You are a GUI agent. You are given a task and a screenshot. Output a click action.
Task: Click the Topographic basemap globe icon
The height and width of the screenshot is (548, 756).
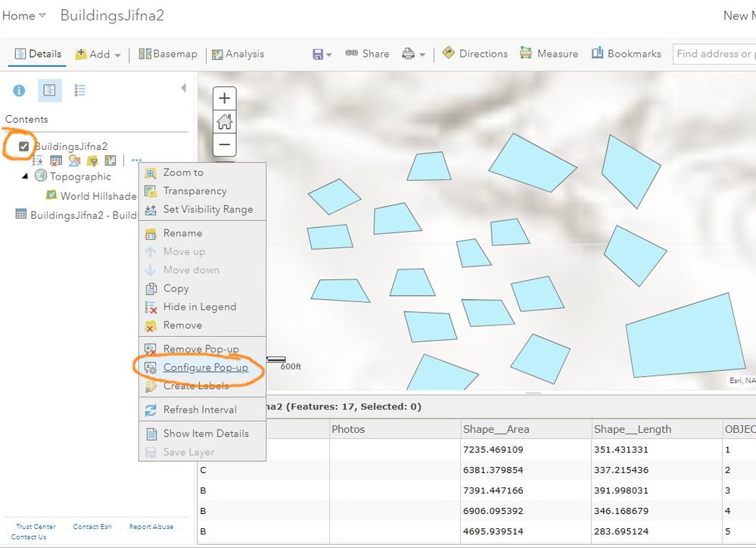41,176
